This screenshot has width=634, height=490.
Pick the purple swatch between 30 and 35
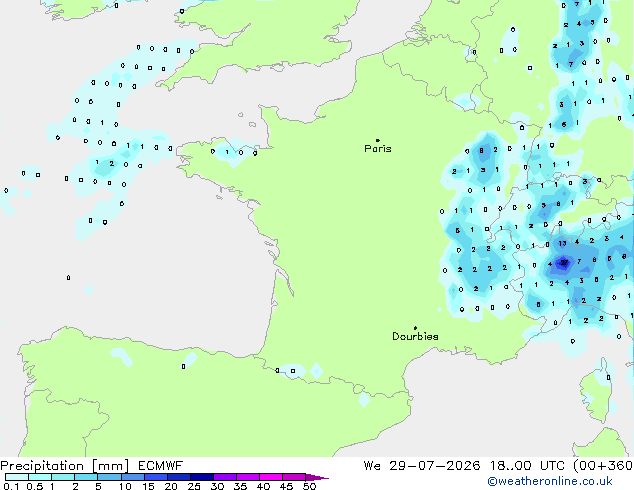225,477
